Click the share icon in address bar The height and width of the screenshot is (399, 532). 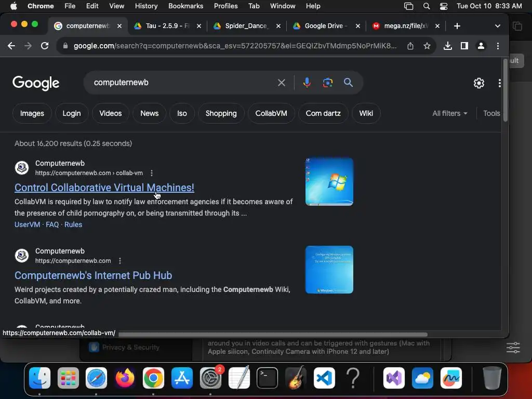[410, 46]
